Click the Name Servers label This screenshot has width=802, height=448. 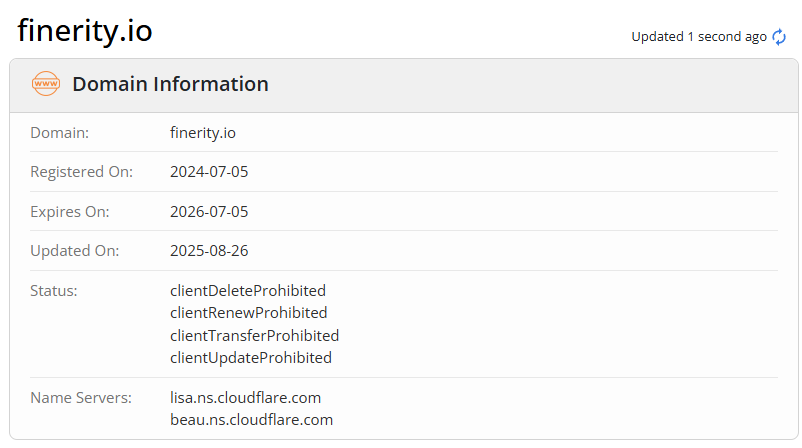coord(81,398)
